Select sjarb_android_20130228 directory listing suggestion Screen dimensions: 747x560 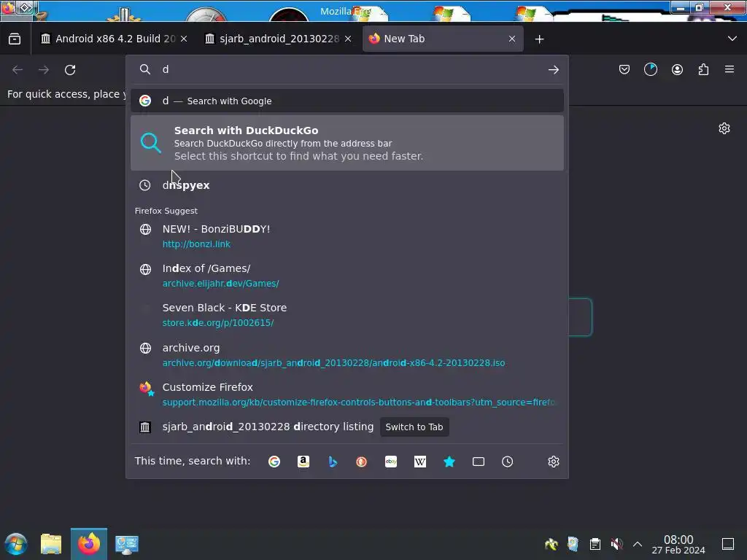click(268, 427)
